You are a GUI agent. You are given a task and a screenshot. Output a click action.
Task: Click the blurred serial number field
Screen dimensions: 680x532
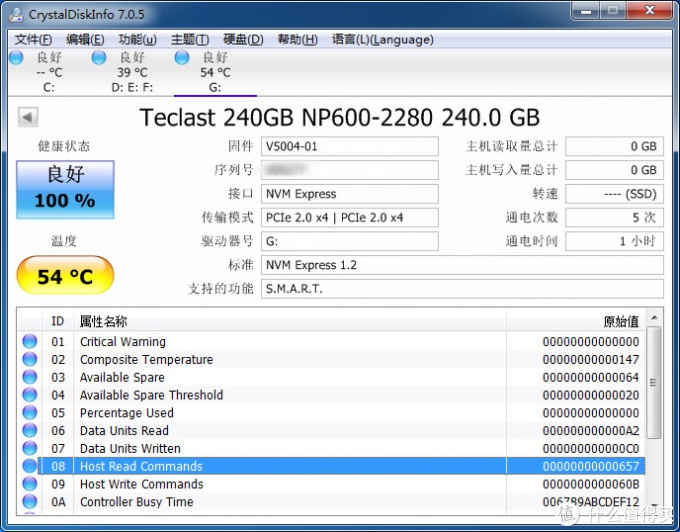click(x=350, y=170)
